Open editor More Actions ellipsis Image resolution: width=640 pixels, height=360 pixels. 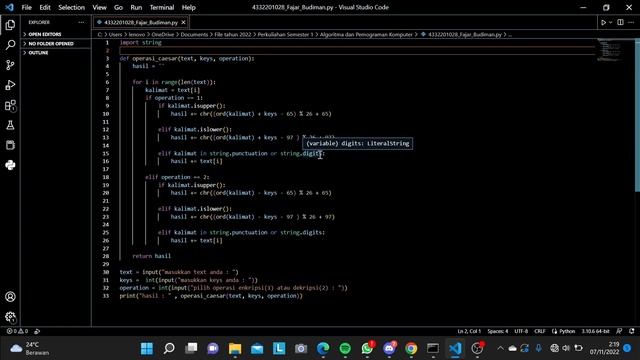[631, 22]
